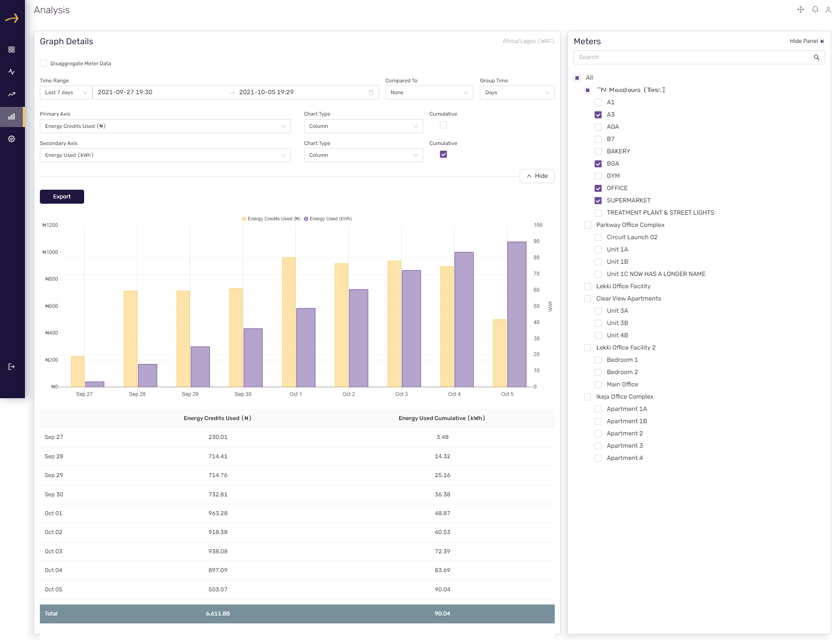Open notifications bell icon
The width and height of the screenshot is (840, 640).
815,10
